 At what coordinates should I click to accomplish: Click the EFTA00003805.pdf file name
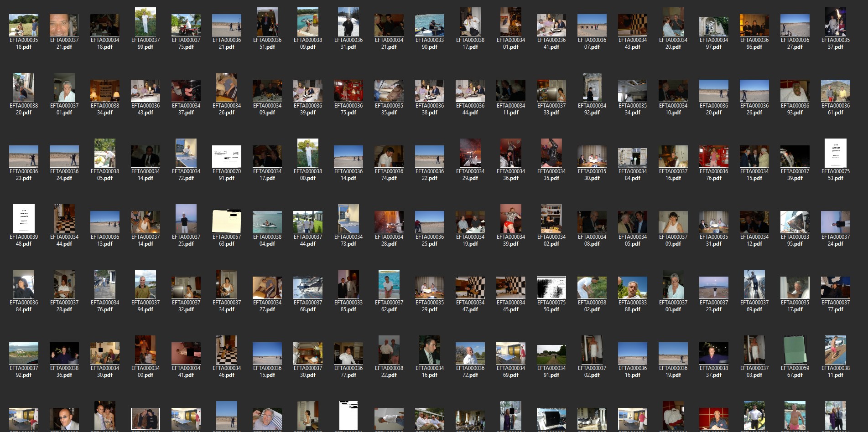pyautogui.click(x=105, y=175)
